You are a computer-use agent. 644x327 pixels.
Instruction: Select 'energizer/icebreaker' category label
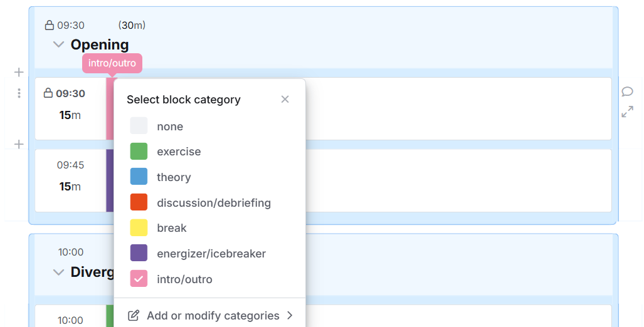tap(211, 254)
